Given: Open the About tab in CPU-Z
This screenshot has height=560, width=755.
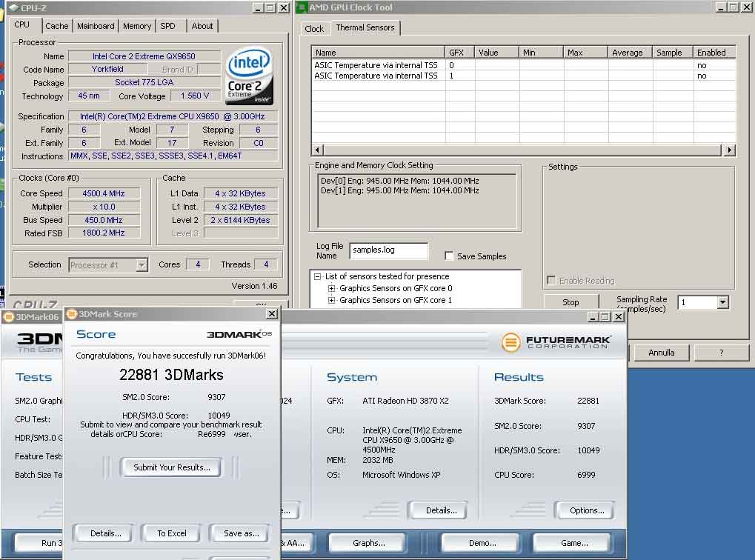Looking at the screenshot, I should click(202, 26).
